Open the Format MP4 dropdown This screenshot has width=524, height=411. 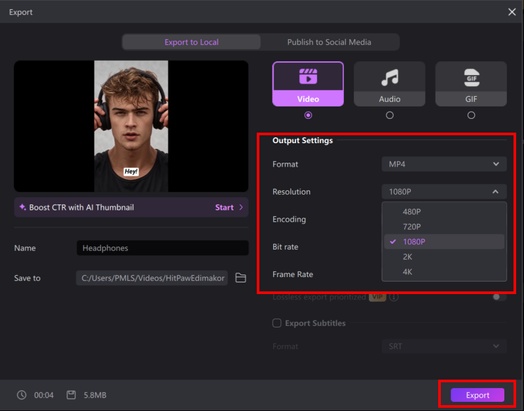pos(444,164)
